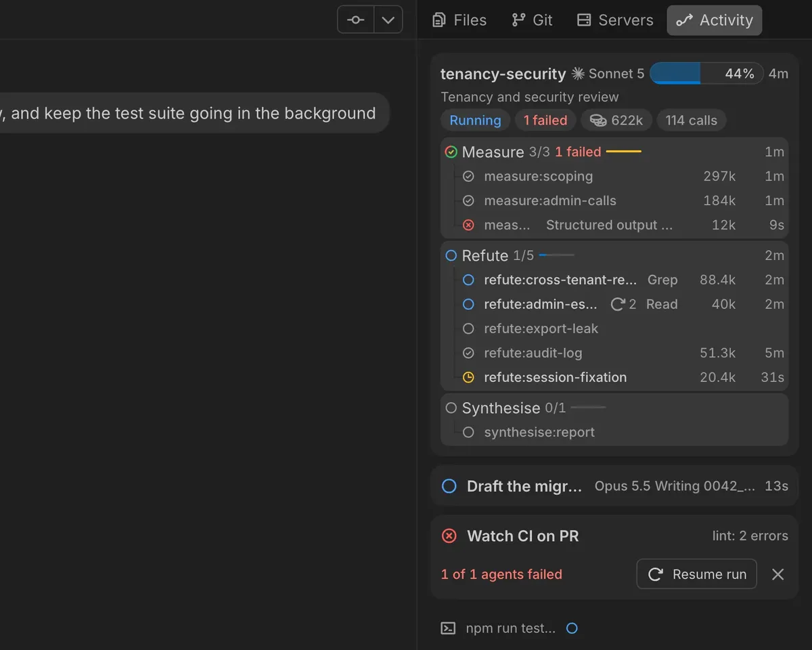Expand the Watch CI on PR card

[614, 536]
